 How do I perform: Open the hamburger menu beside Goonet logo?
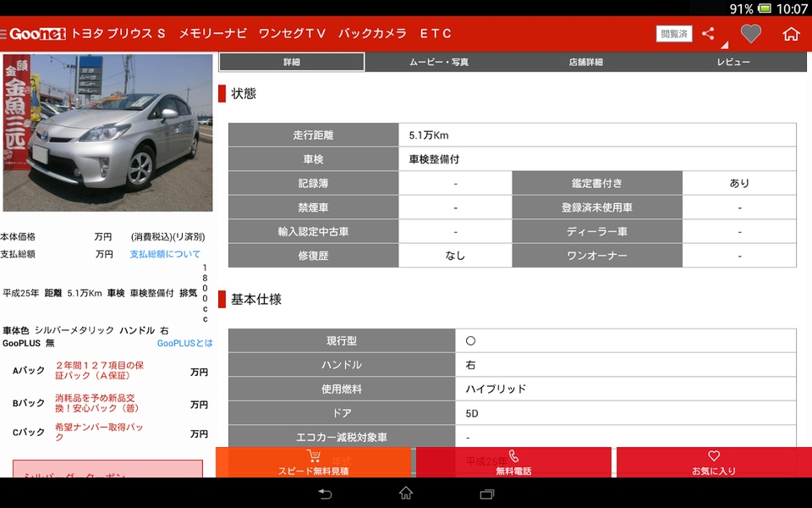(x=3, y=34)
